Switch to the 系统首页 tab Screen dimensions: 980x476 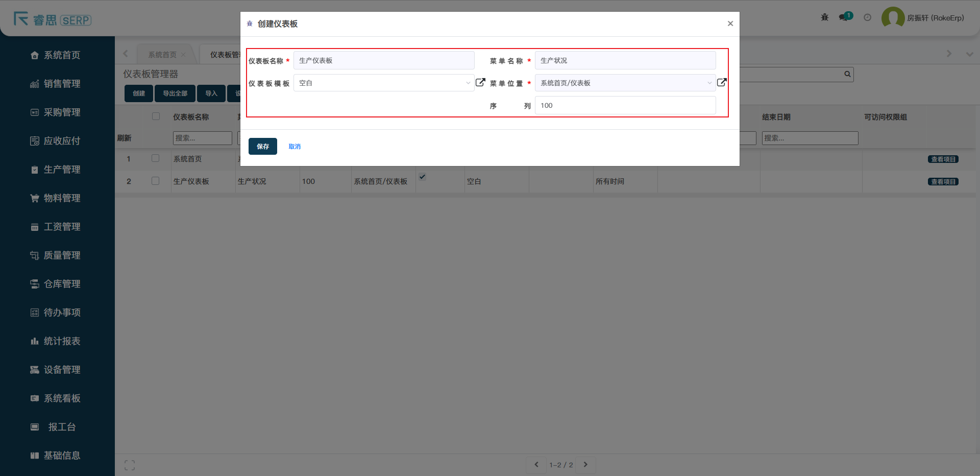tap(162, 55)
